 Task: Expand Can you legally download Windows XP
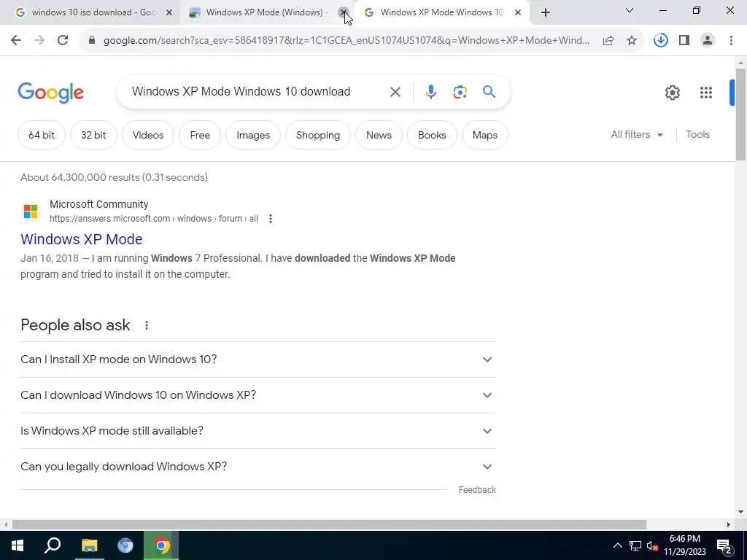coord(258,467)
